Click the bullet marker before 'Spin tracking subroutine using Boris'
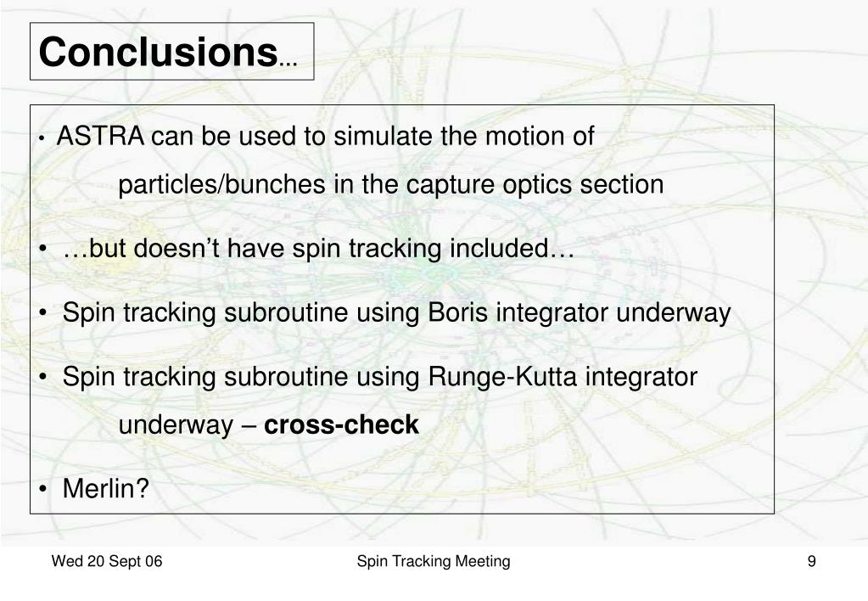868x601 pixels. point(43,313)
